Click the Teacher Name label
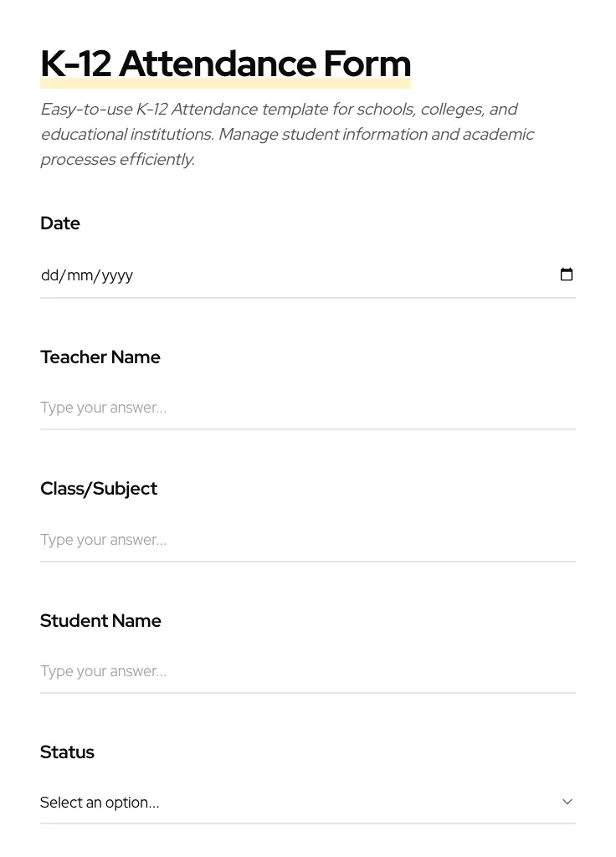Viewport: 616px width, 857px height. (x=100, y=357)
